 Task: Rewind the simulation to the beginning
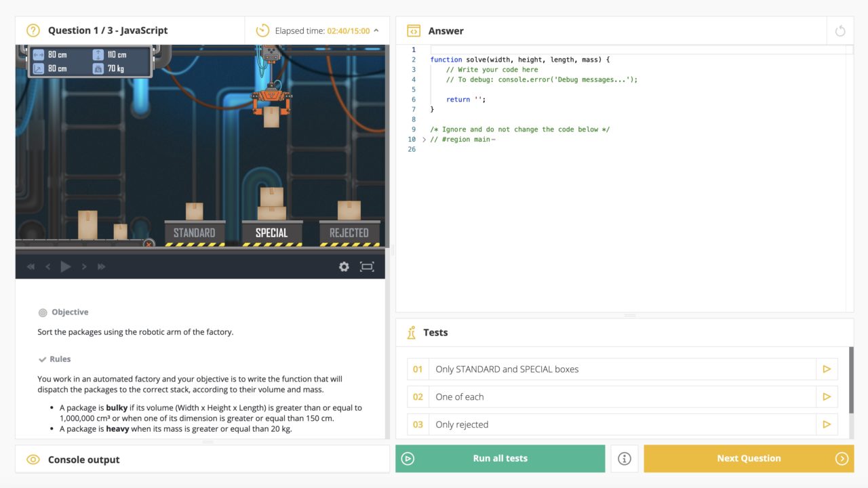click(30, 266)
